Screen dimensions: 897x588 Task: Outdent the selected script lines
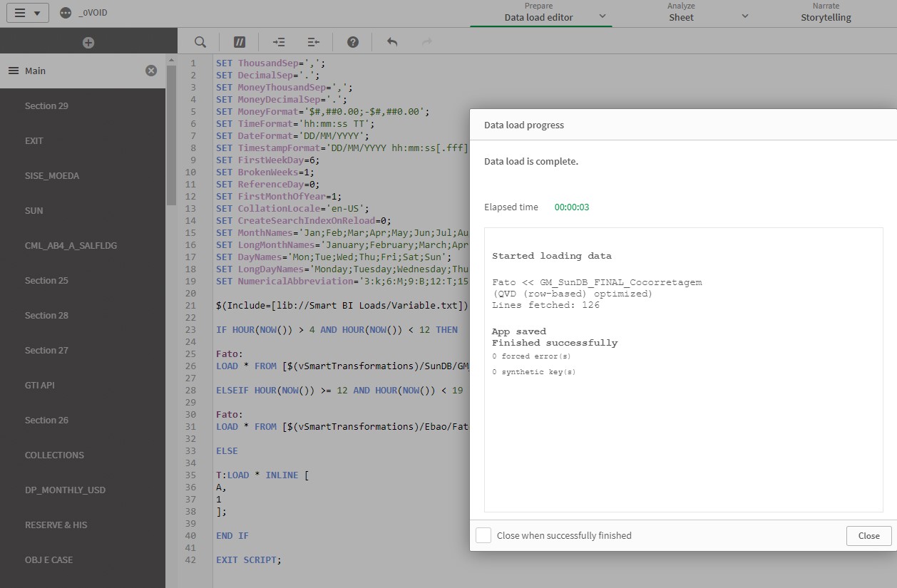(314, 42)
